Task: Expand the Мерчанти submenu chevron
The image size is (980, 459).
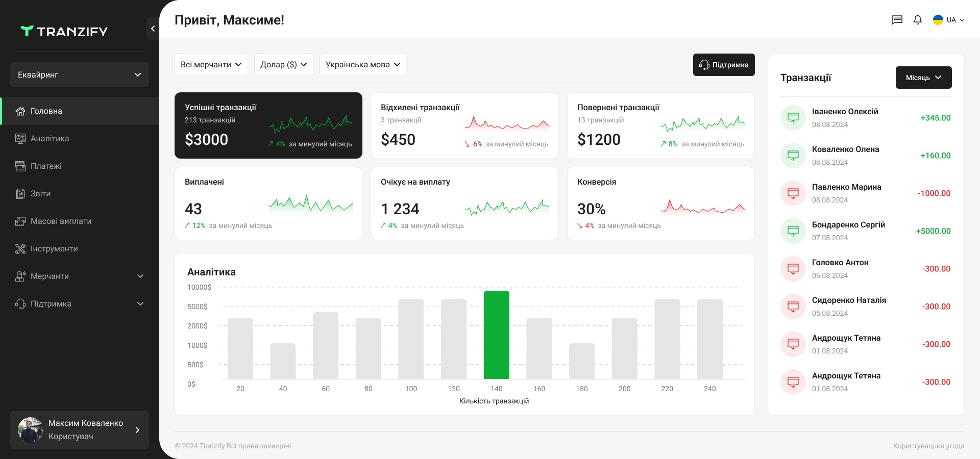Action: 140,276
